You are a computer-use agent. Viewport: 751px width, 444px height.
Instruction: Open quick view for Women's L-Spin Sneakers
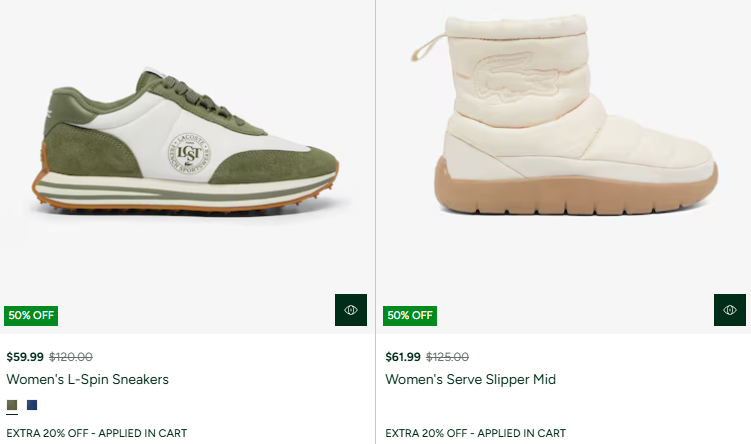(351, 310)
